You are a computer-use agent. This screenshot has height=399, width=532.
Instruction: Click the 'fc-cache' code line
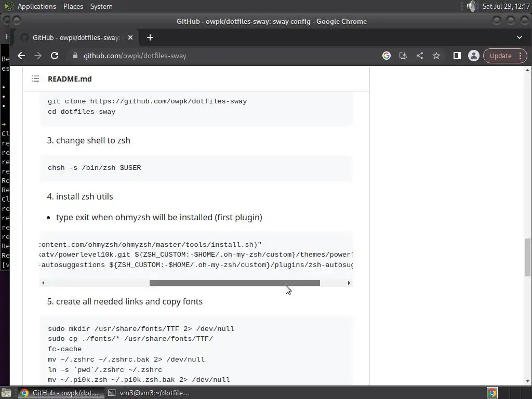click(x=64, y=349)
